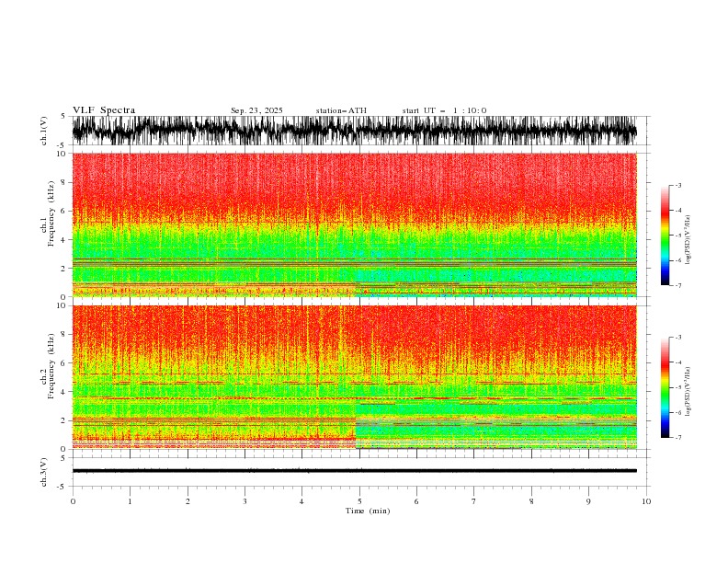Click the "start UT = 1:10:0" text
Image resolution: width=728 pixels, height=563 pixels.
444,110
